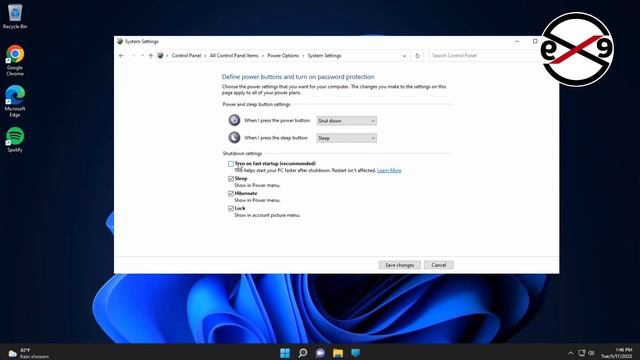Click Save changes button
This screenshot has width=640, height=360.
[399, 265]
